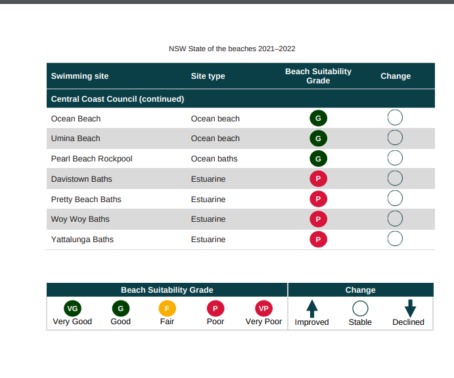Screen dimensions: 454x378
Task: Click the 'Good' legend label
Action: click(120, 321)
